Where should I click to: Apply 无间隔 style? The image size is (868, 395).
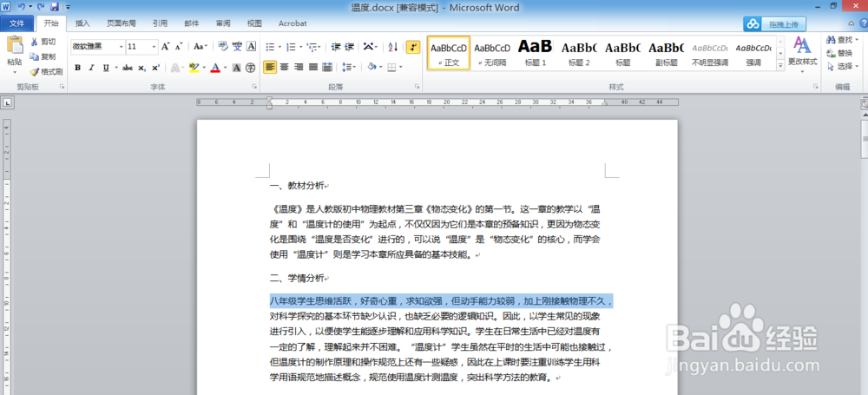492,53
